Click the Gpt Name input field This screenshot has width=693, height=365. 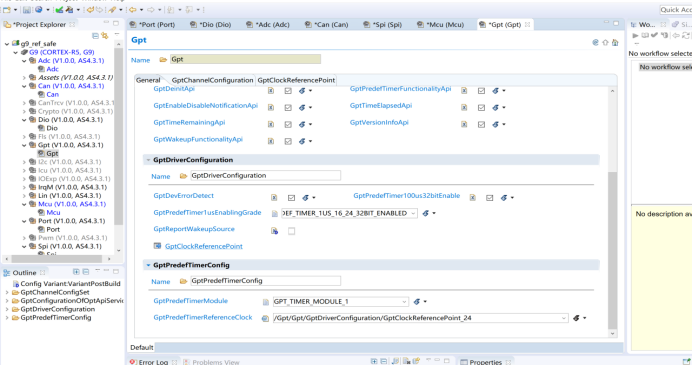[245, 59]
